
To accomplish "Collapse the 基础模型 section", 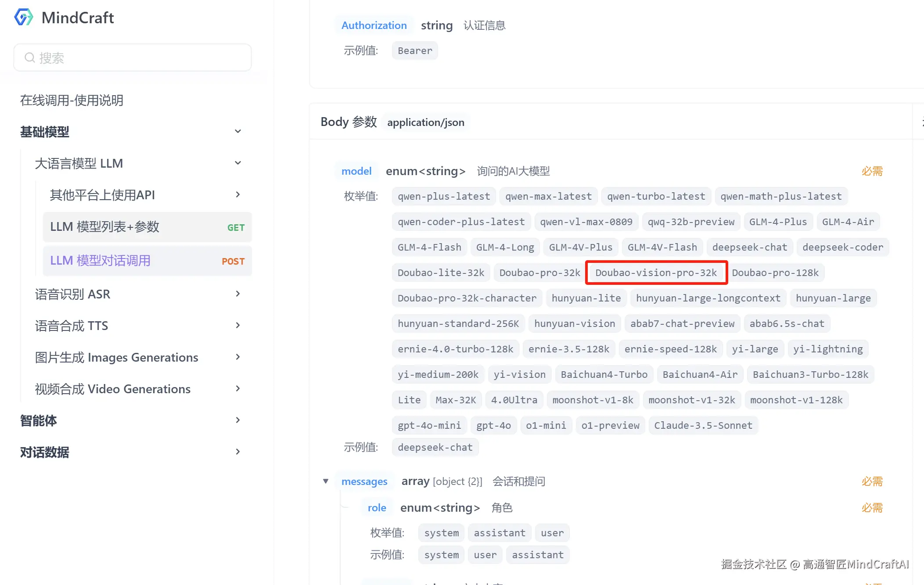I will coord(238,132).
